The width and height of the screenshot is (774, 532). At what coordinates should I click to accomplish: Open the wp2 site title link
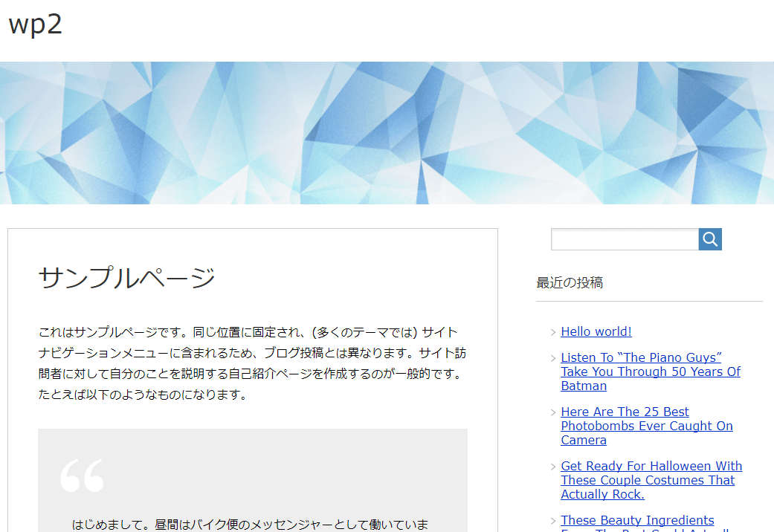click(x=35, y=25)
